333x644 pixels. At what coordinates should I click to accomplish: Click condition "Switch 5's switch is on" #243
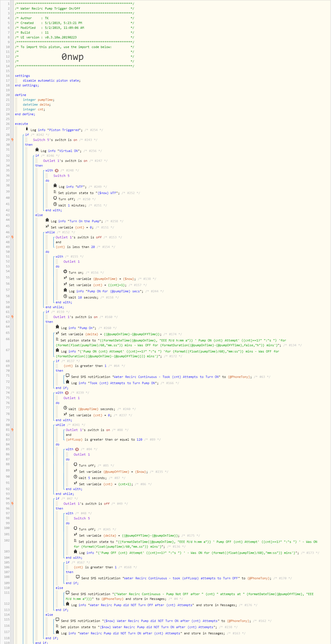tap(55, 140)
